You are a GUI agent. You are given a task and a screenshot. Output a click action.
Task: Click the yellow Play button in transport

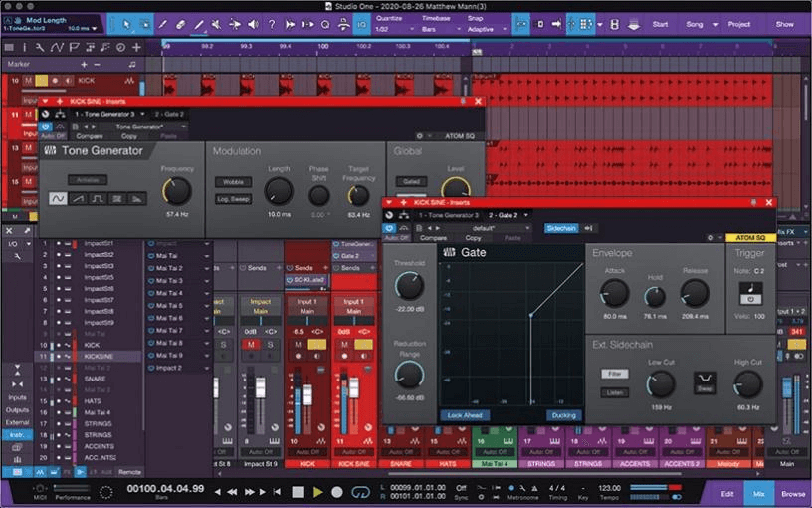318,492
